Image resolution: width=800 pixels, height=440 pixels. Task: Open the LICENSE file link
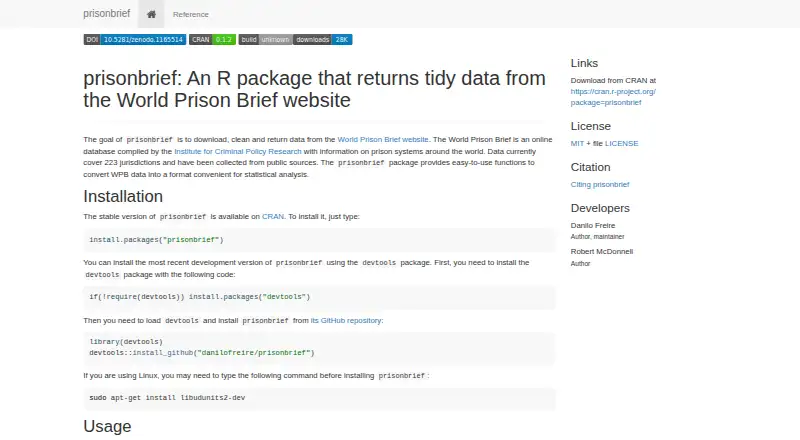621,143
